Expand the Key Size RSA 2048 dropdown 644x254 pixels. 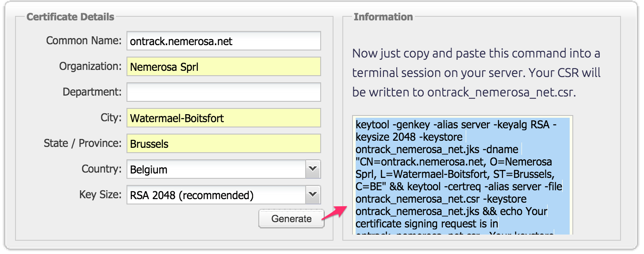[223, 195]
